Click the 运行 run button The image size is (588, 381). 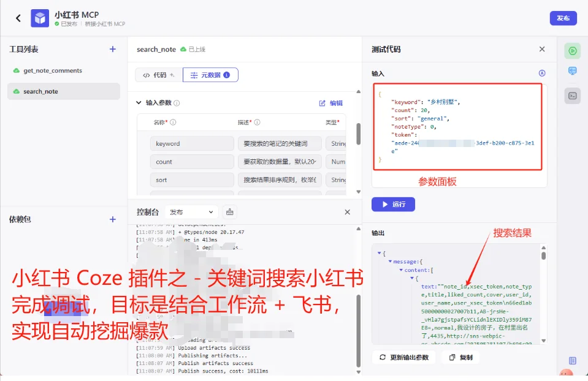(393, 204)
